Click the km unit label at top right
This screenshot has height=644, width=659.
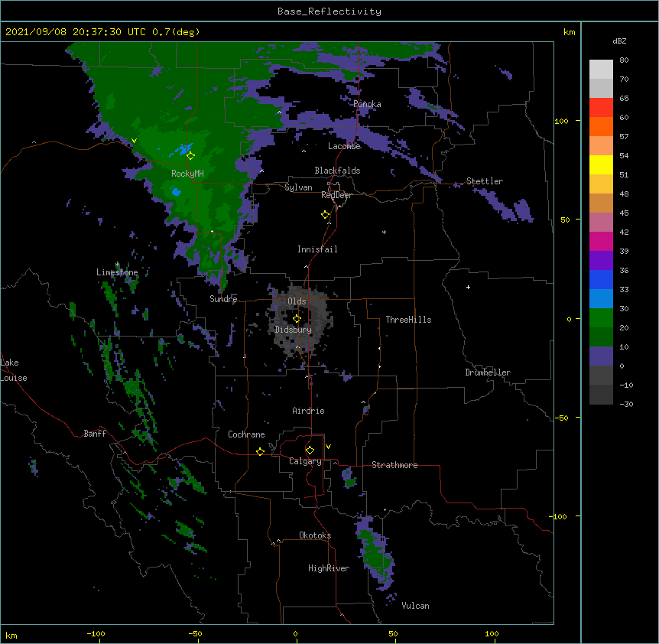[569, 32]
